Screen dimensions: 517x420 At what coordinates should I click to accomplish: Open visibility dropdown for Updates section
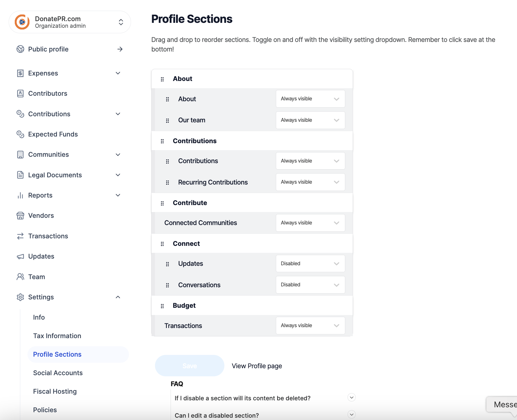(x=310, y=264)
